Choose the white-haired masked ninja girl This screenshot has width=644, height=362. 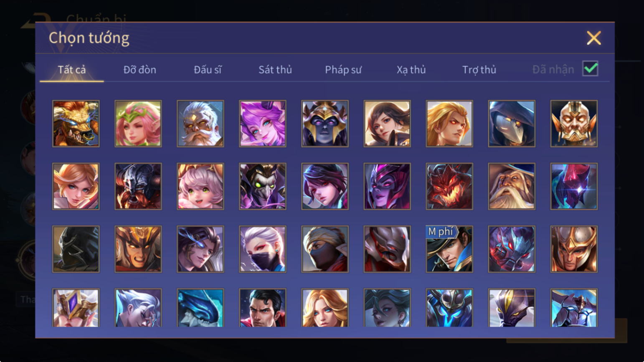[263, 249]
